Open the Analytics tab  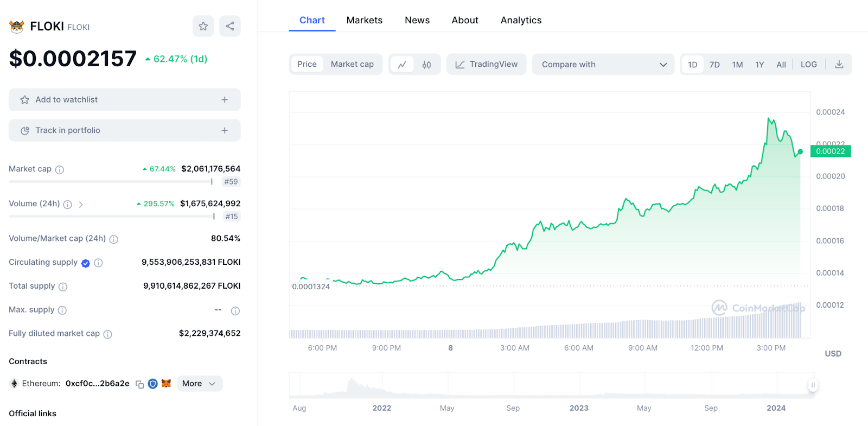point(521,20)
